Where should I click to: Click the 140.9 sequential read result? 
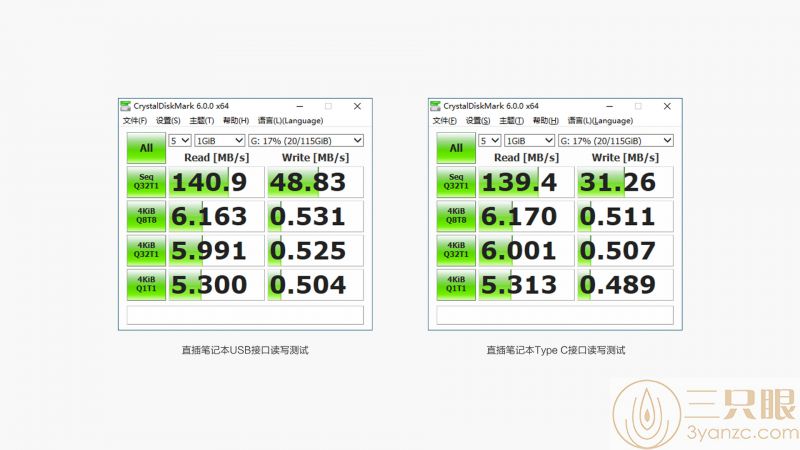tap(216, 182)
